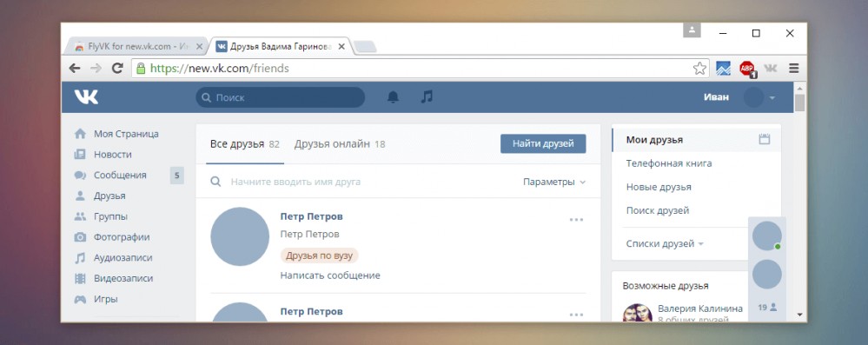Open Игры in left menu
The image size is (868, 345).
106,299
